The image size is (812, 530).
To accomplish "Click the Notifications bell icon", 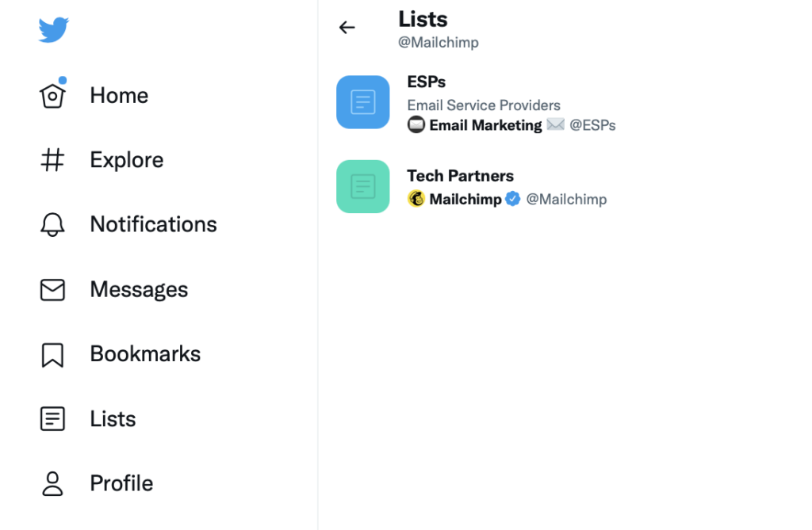I will (x=52, y=224).
